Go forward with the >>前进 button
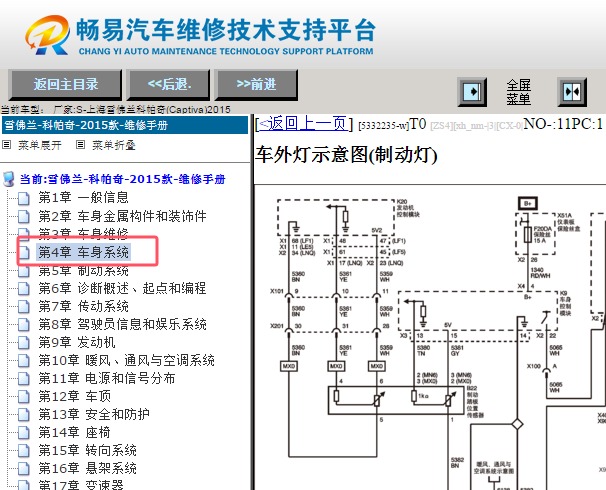This screenshot has width=606, height=490. tap(256, 85)
